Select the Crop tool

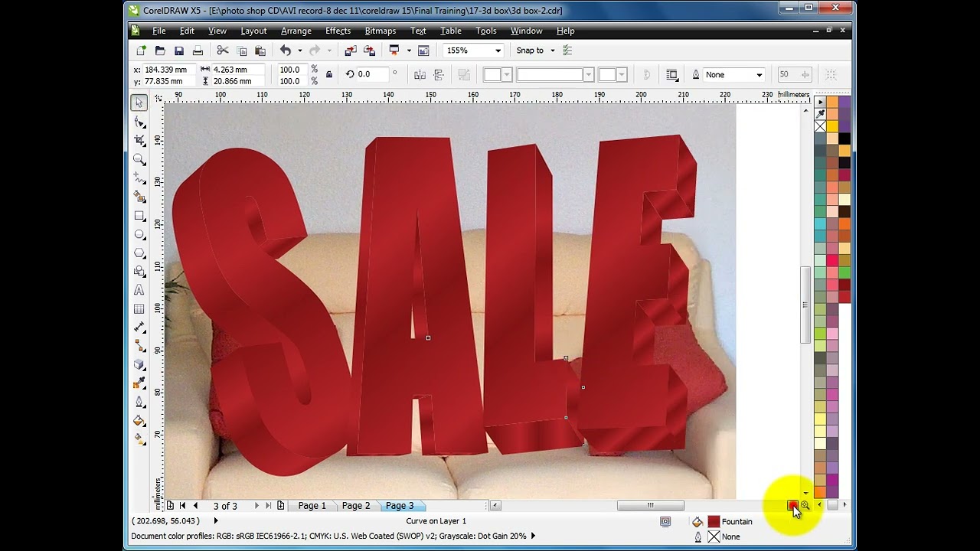[139, 141]
